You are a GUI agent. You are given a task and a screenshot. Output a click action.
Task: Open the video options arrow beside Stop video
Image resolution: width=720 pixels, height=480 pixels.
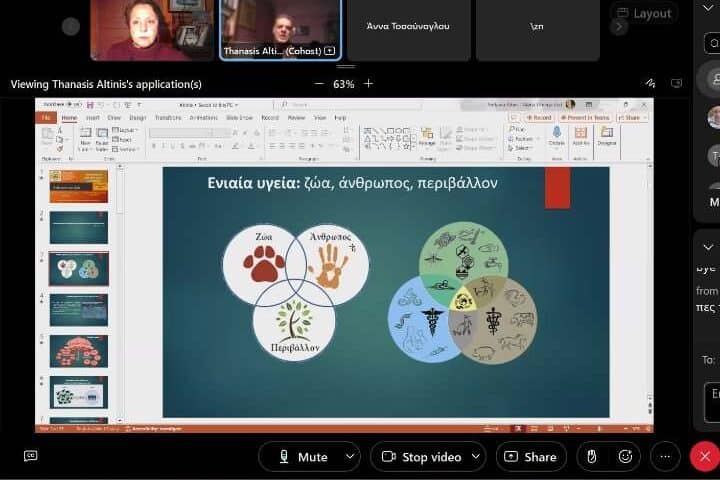click(476, 456)
